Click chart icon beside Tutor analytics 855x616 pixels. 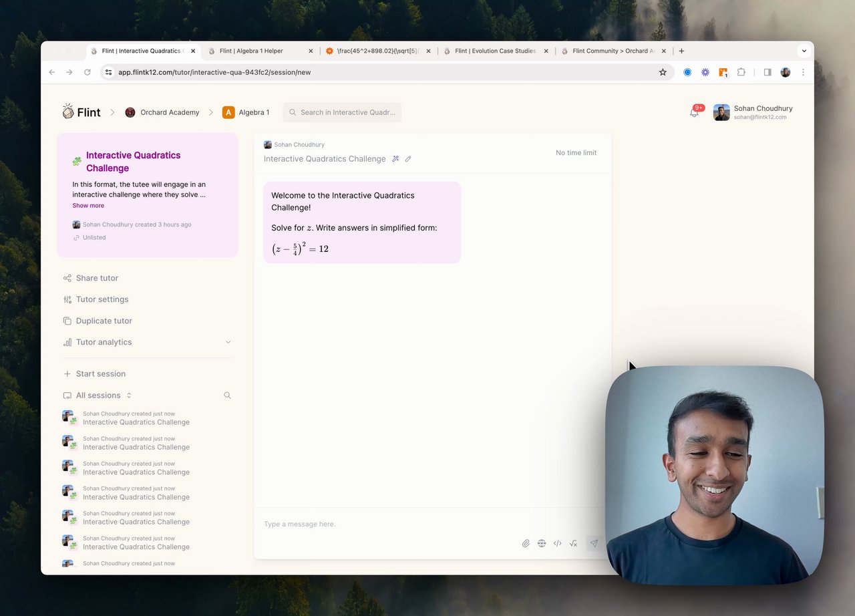click(67, 342)
